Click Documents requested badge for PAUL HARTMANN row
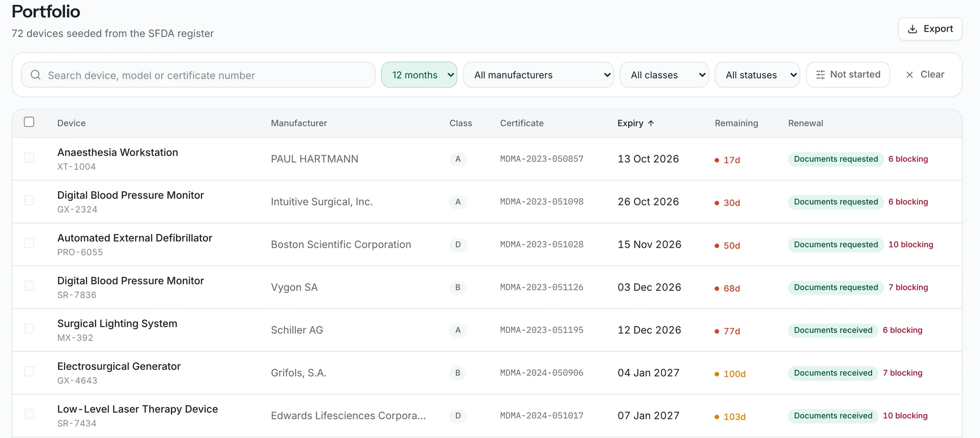980x438 pixels. (836, 159)
